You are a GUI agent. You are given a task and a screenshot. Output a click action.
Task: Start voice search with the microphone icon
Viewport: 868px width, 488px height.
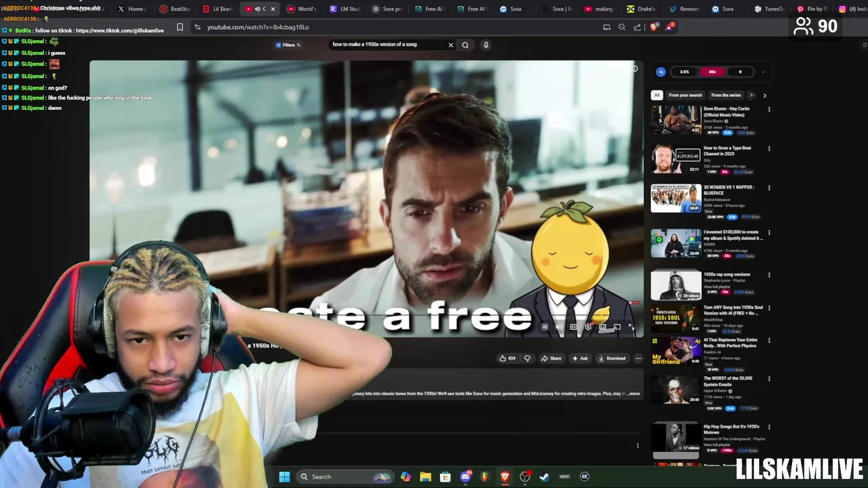[486, 45]
